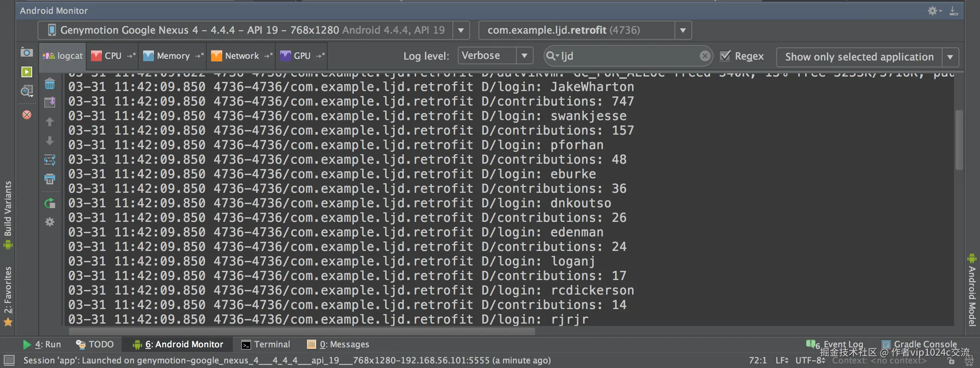Click the Session 'app' launched status message

click(x=287, y=360)
